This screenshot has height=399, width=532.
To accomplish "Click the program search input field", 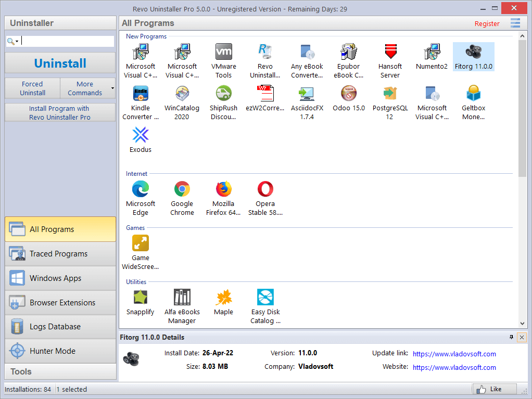I will 68,42.
